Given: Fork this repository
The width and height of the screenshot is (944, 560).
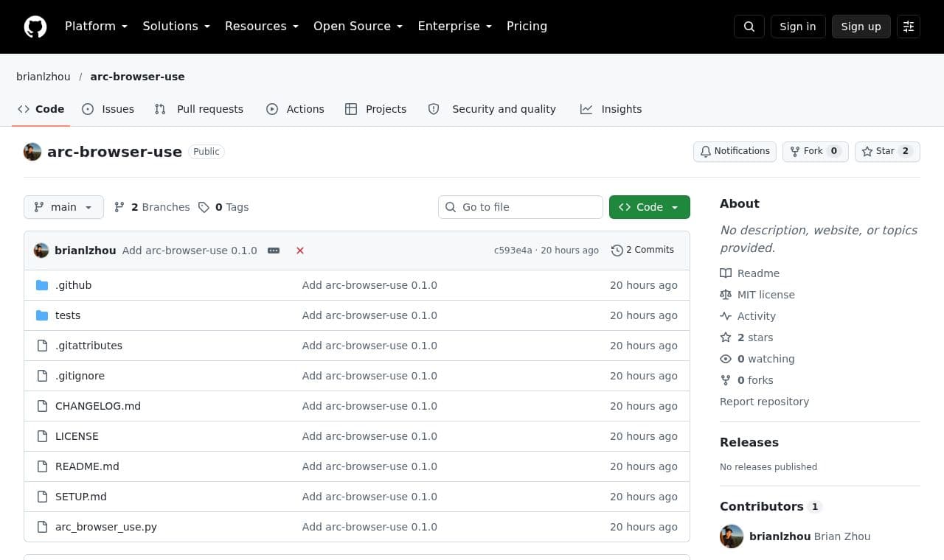Looking at the screenshot, I should [x=816, y=152].
